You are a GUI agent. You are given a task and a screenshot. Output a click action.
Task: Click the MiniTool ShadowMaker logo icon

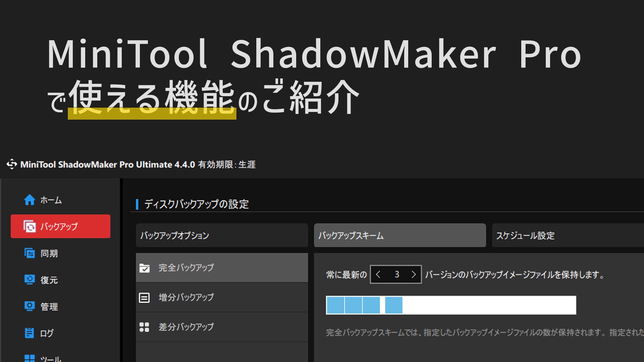(12, 164)
